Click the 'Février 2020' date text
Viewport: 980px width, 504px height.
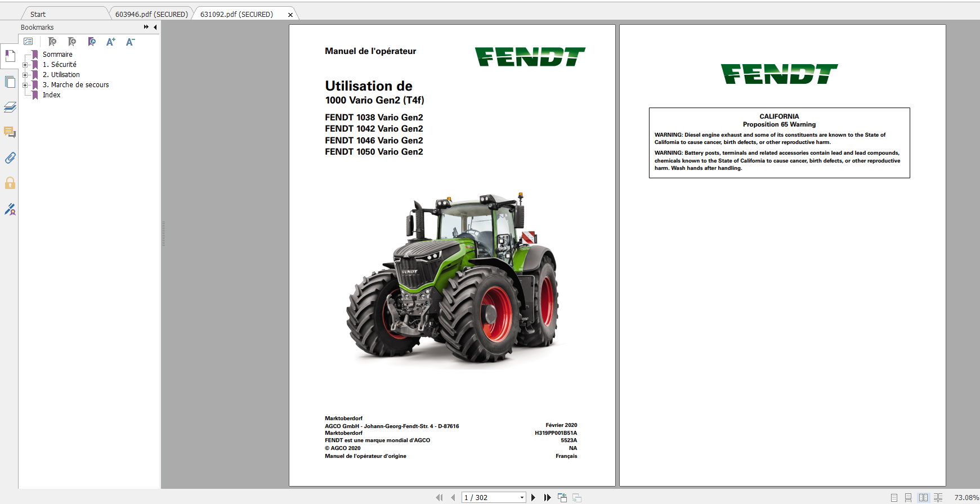(561, 425)
